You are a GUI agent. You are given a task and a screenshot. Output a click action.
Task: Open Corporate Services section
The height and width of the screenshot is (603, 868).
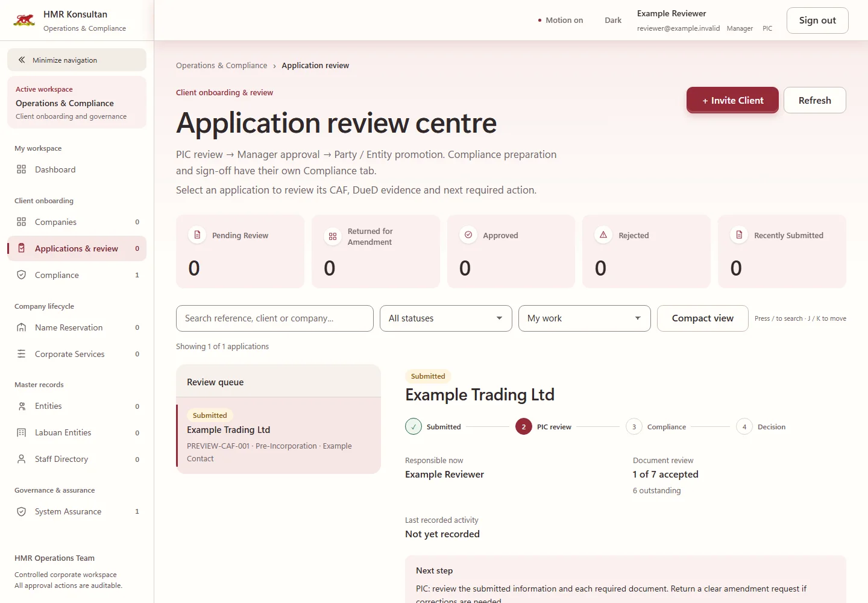(77, 354)
